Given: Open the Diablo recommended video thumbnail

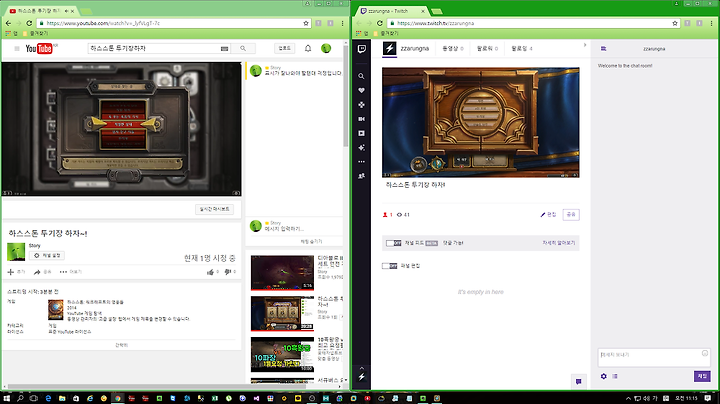Looking at the screenshot, I should point(282,273).
